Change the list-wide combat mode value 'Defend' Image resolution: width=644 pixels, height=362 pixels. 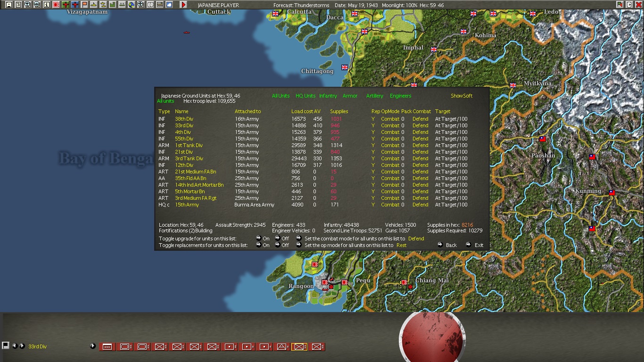pos(416,239)
